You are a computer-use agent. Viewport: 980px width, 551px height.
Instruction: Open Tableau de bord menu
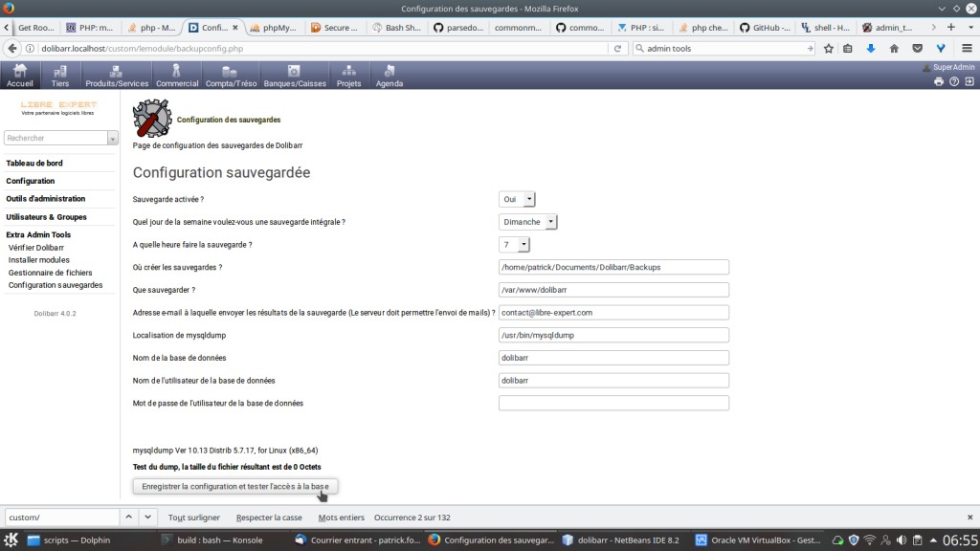point(34,163)
